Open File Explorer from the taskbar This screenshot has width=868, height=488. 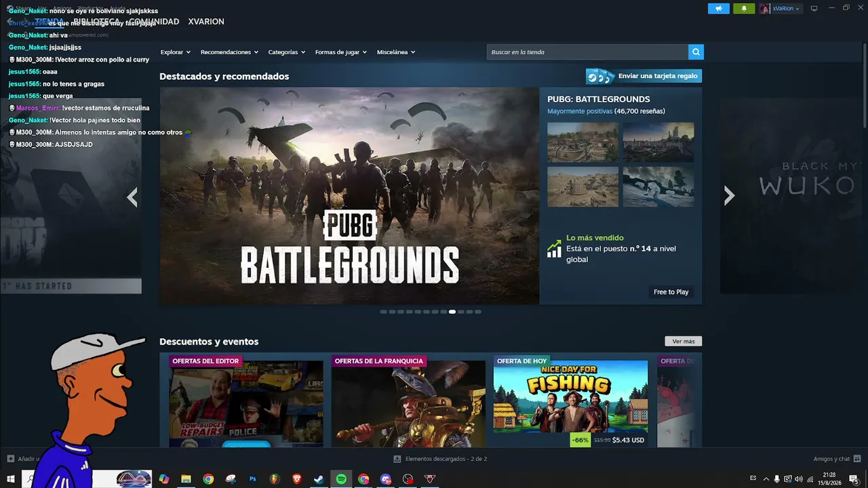coord(186,479)
